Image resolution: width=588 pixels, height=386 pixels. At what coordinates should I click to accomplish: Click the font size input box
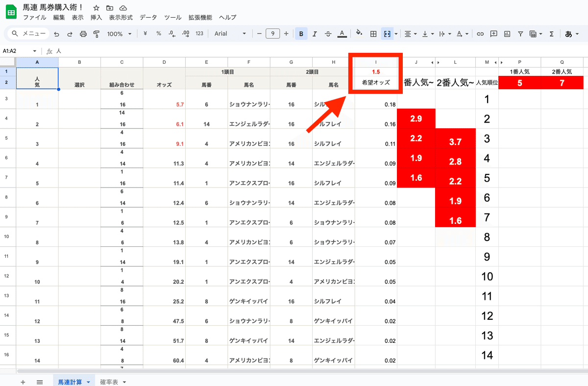[273, 34]
